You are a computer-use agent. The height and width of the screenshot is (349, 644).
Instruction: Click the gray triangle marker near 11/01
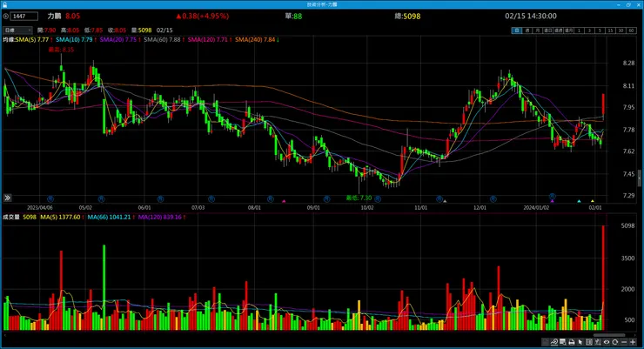tap(445, 201)
